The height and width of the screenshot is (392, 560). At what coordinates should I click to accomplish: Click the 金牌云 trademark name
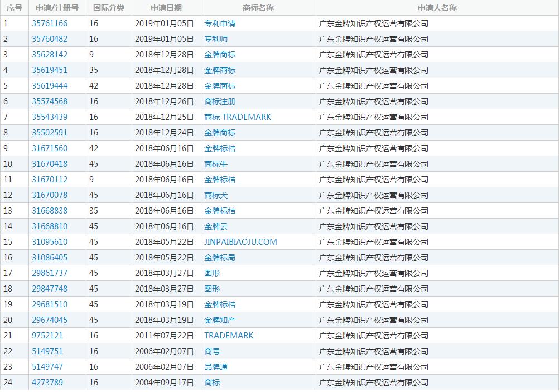[216, 226]
